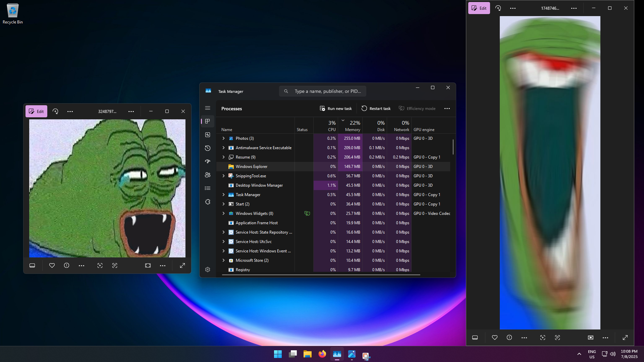Focus the Task Manager search field
The image size is (644, 362).
tap(322, 91)
